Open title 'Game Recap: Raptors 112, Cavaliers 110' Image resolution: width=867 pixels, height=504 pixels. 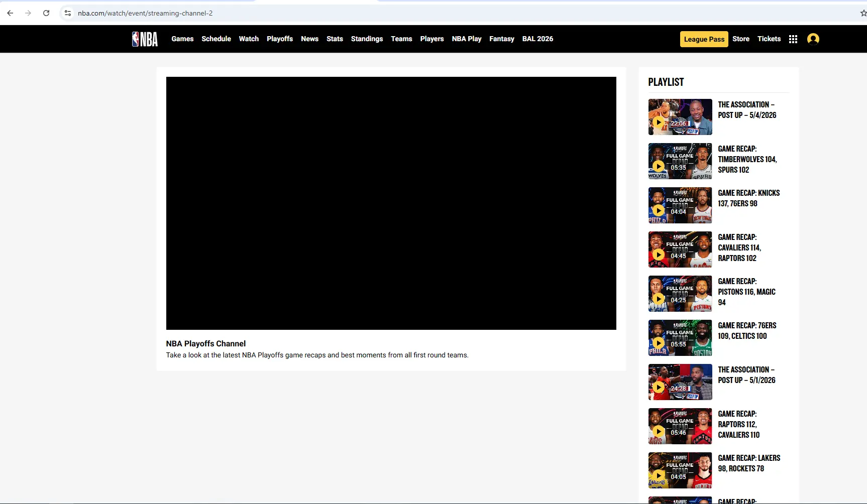pyautogui.click(x=739, y=424)
